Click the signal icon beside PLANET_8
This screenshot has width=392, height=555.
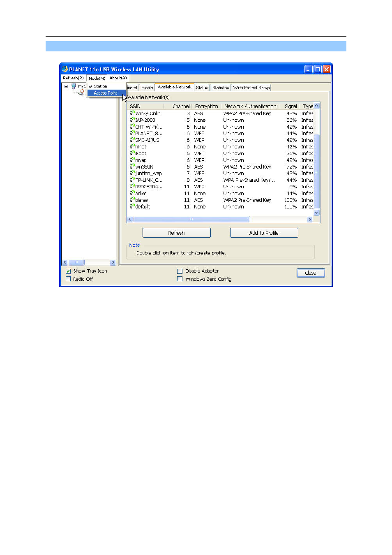(x=132, y=133)
